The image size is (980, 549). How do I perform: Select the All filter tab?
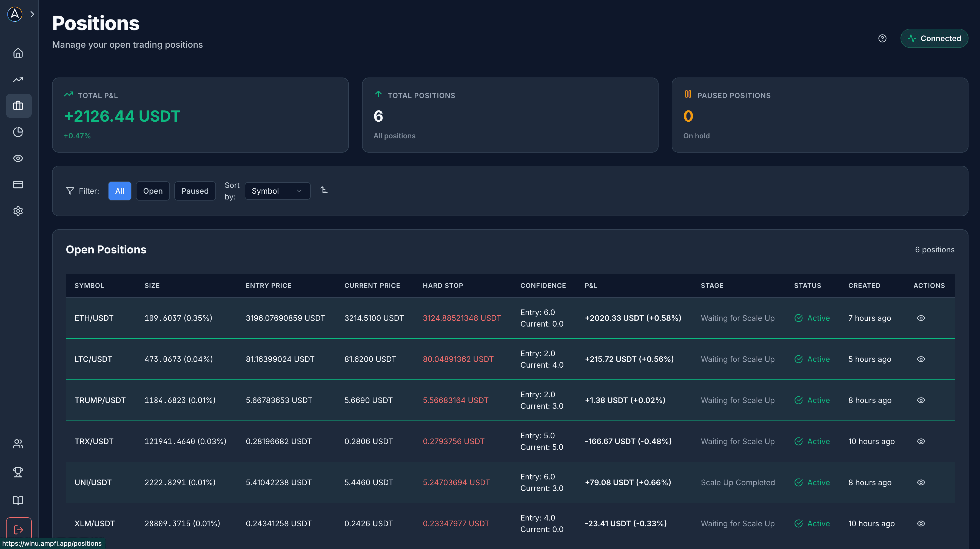[x=119, y=191]
